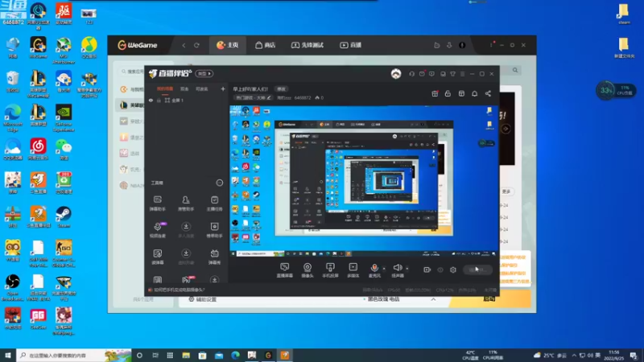The width and height of the screenshot is (644, 362).
Task: Open the 视频连麦 tool
Action: click(x=157, y=230)
